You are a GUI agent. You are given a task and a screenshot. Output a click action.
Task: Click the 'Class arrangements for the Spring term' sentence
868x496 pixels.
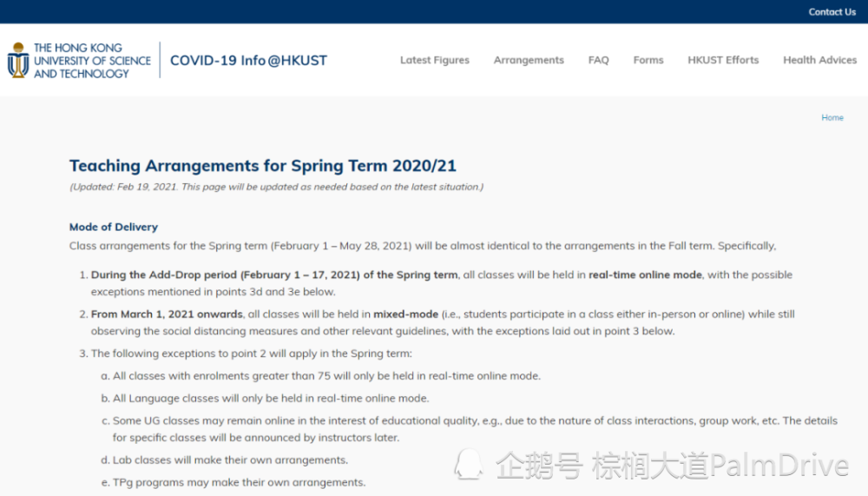pyautogui.click(x=423, y=246)
